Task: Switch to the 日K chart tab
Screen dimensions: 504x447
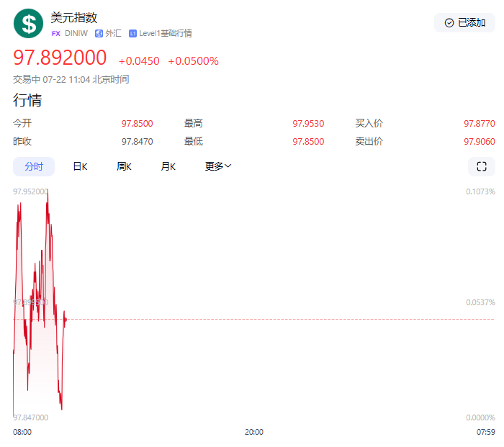Action: pos(80,166)
